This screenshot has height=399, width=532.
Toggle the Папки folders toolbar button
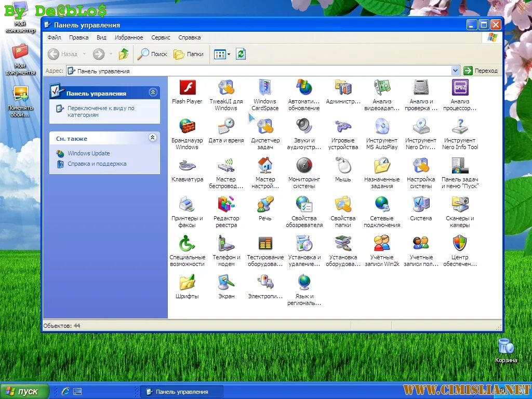(x=188, y=54)
